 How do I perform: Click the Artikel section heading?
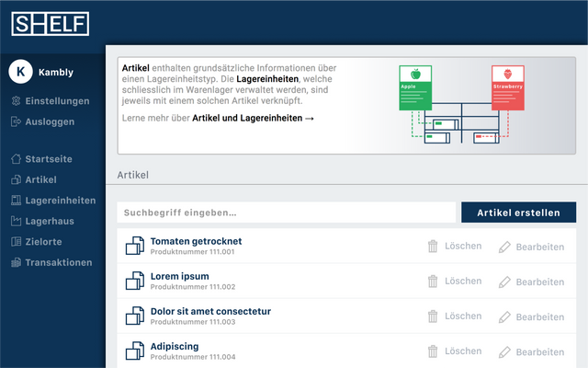point(132,175)
